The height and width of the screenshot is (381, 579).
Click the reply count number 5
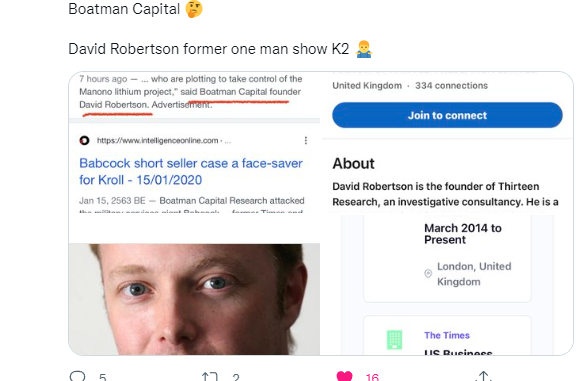tap(102, 377)
